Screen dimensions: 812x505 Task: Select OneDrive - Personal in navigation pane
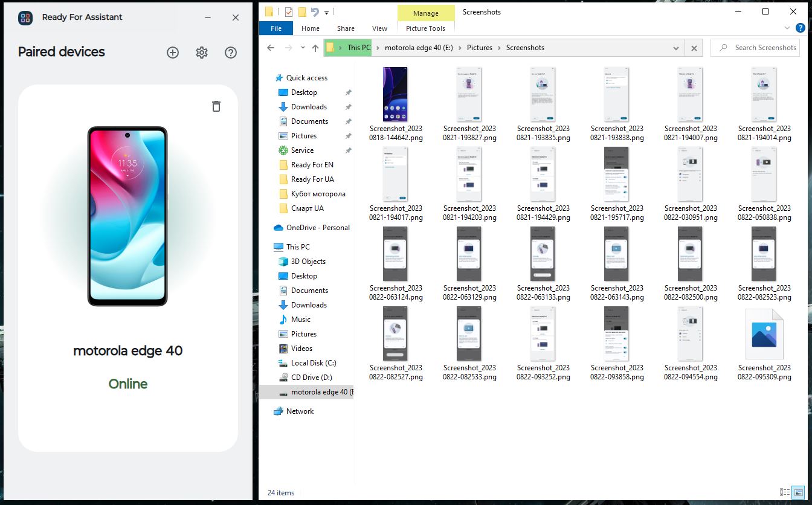click(312, 228)
